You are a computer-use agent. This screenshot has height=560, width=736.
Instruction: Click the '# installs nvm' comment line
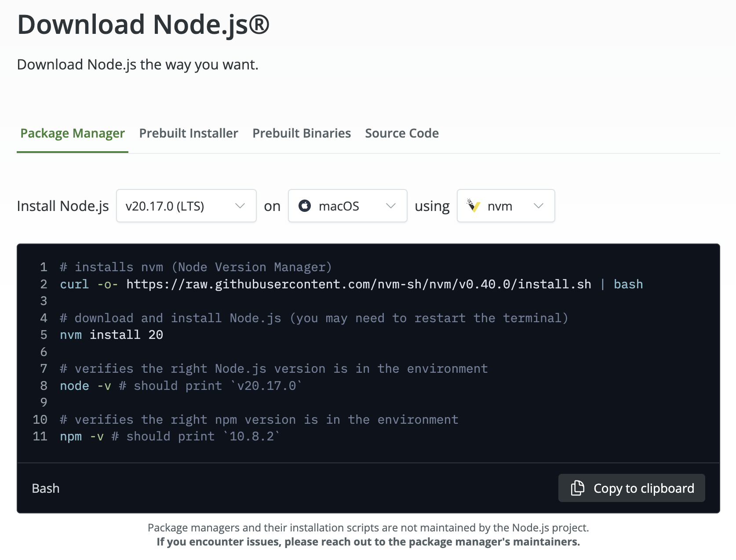point(196,267)
